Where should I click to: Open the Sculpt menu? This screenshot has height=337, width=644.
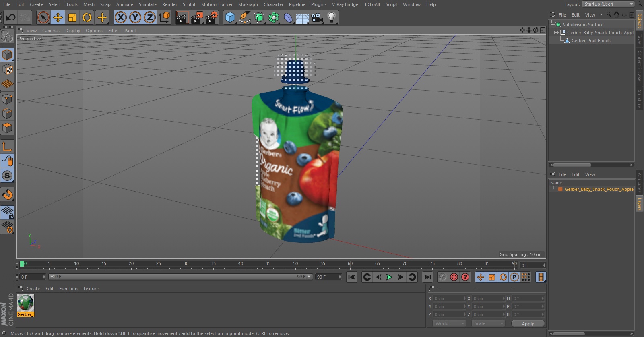(189, 4)
